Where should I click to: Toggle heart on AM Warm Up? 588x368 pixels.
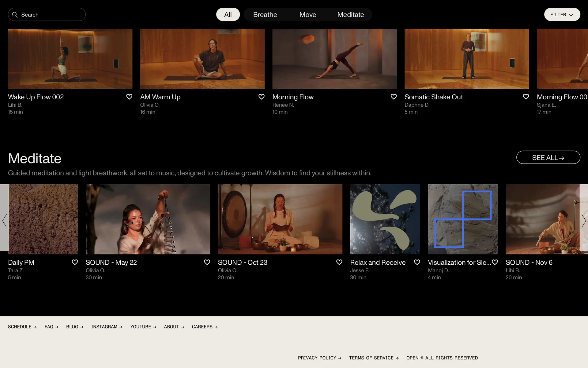click(262, 97)
